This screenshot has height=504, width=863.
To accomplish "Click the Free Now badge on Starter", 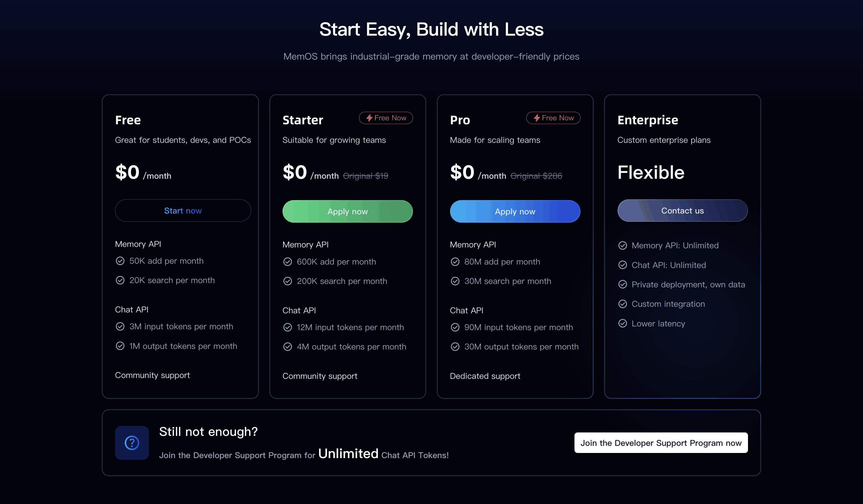I will (x=386, y=118).
